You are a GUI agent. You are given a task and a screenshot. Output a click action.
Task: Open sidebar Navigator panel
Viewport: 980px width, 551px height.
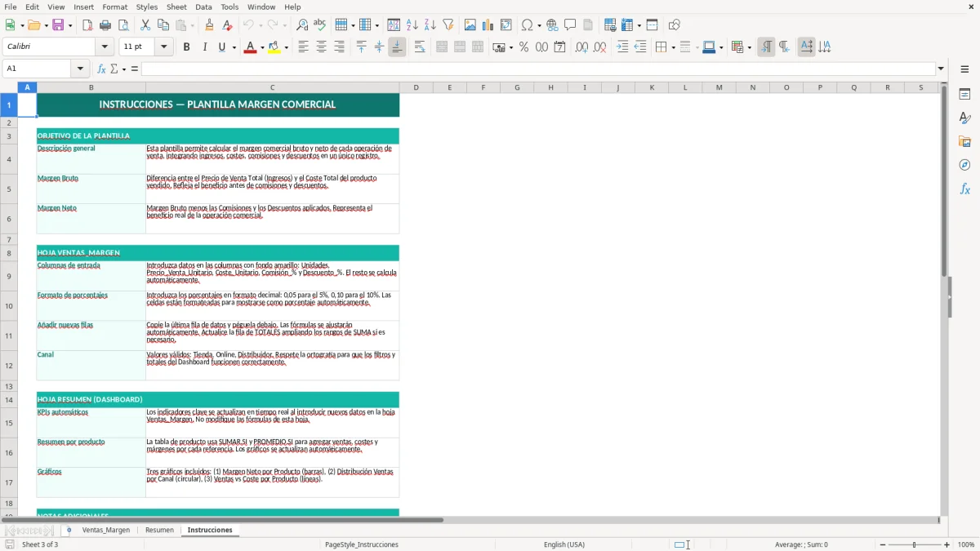964,165
